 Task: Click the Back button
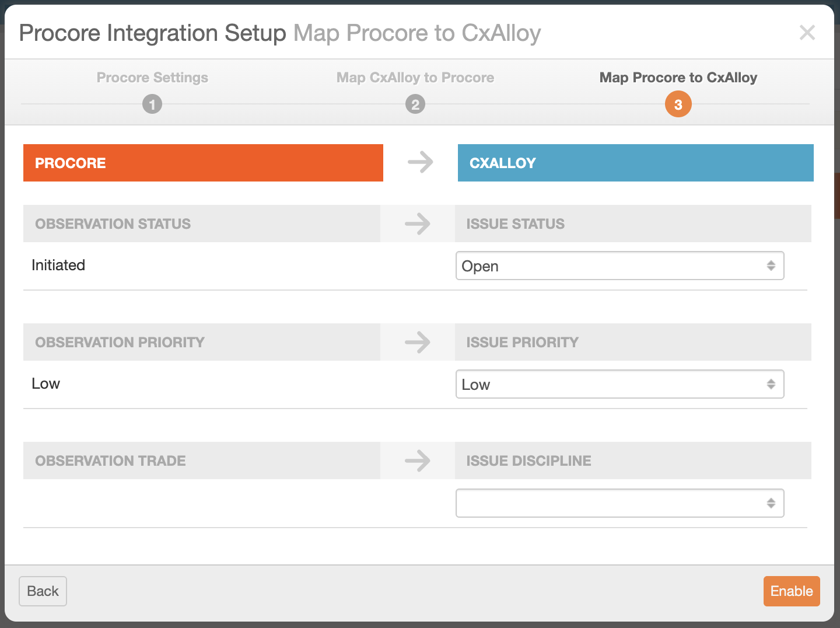tap(43, 591)
